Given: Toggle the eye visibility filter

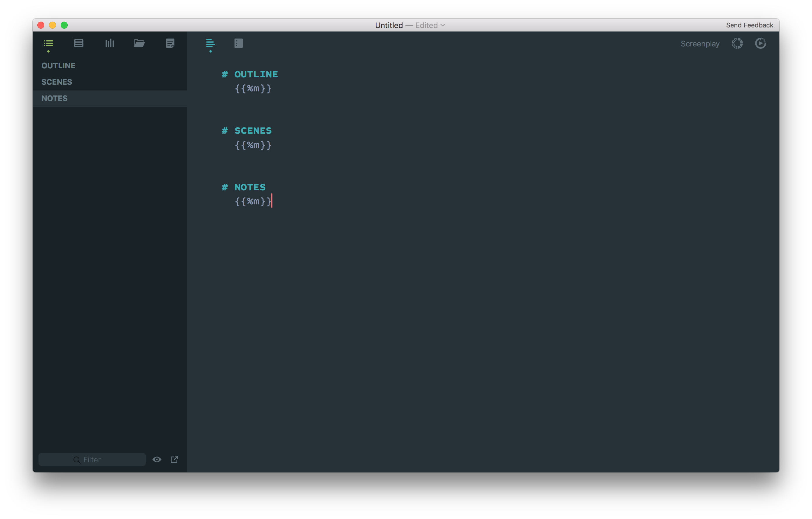Looking at the screenshot, I should [157, 460].
